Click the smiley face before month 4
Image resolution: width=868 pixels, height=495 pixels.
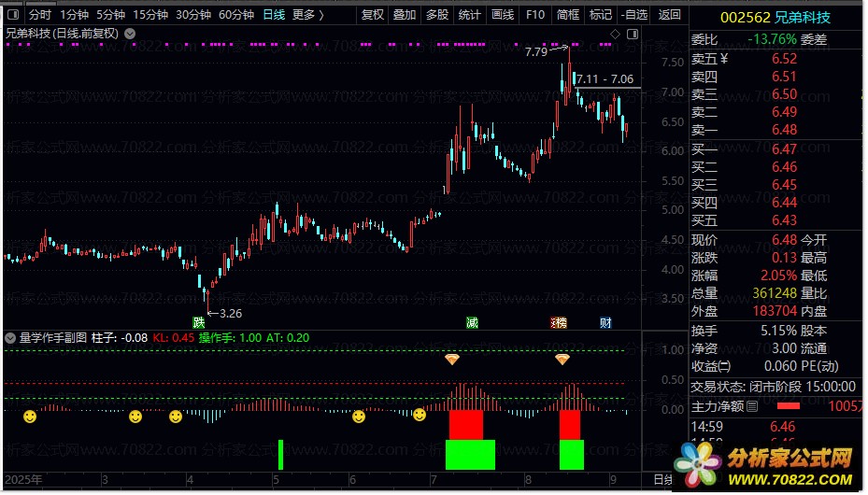(x=176, y=417)
